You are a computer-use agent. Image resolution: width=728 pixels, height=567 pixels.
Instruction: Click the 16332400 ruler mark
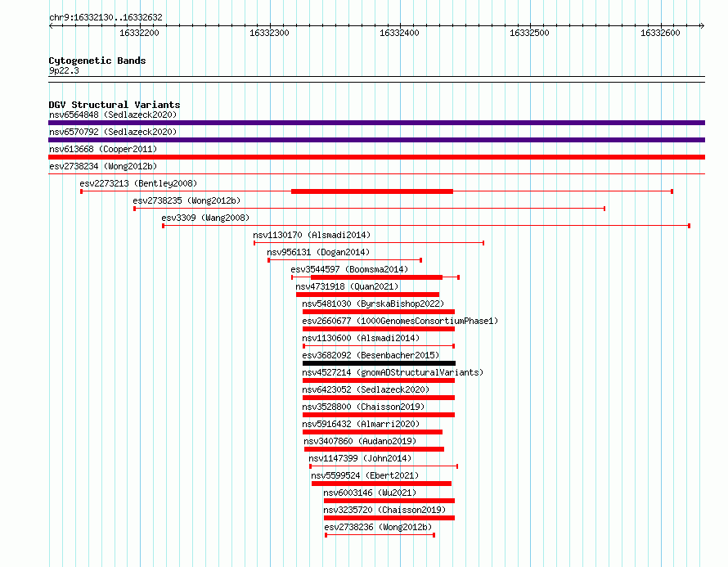point(399,33)
